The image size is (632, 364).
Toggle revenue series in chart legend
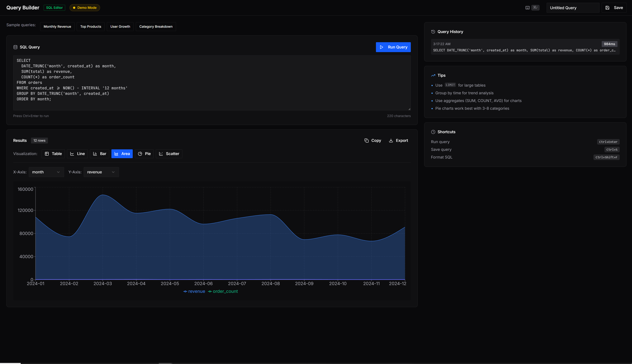coord(194,291)
